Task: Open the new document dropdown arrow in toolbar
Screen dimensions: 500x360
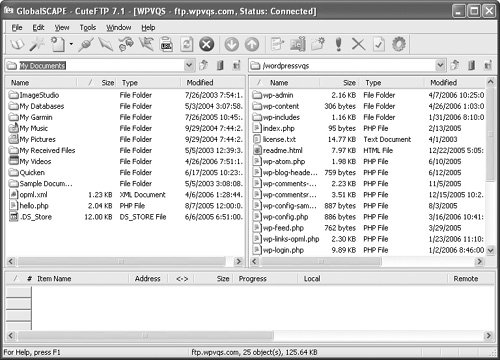Action: [x=71, y=44]
